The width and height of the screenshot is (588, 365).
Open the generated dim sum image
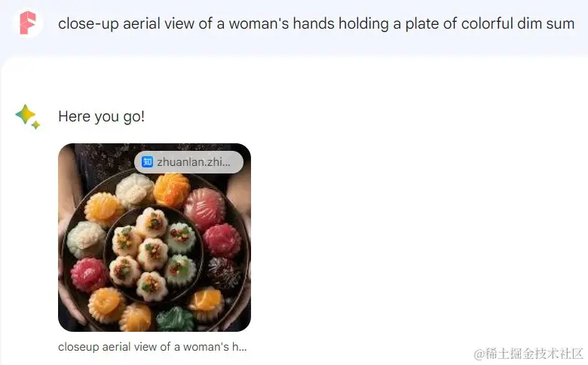155,238
